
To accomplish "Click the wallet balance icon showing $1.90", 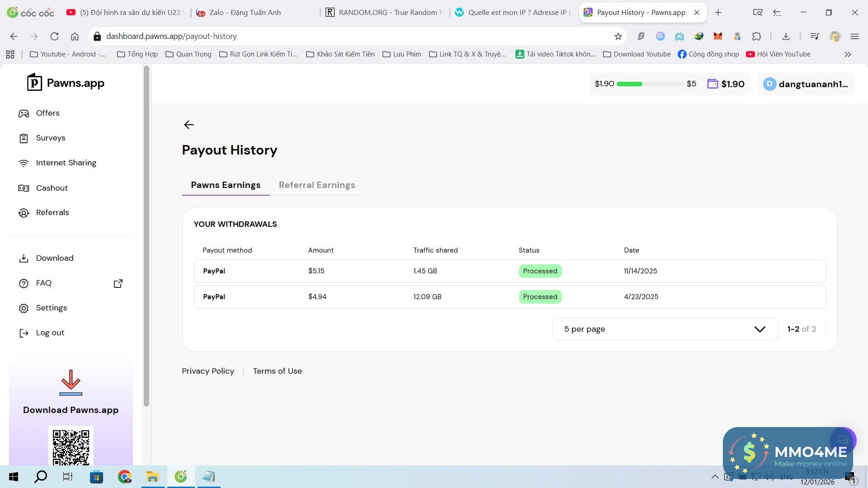I will 712,84.
